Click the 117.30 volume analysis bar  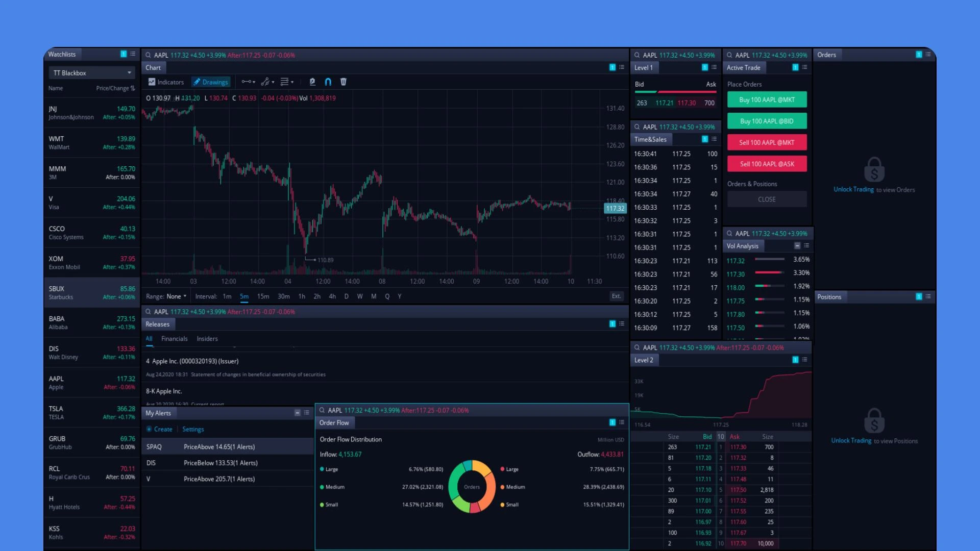pyautogui.click(x=769, y=273)
